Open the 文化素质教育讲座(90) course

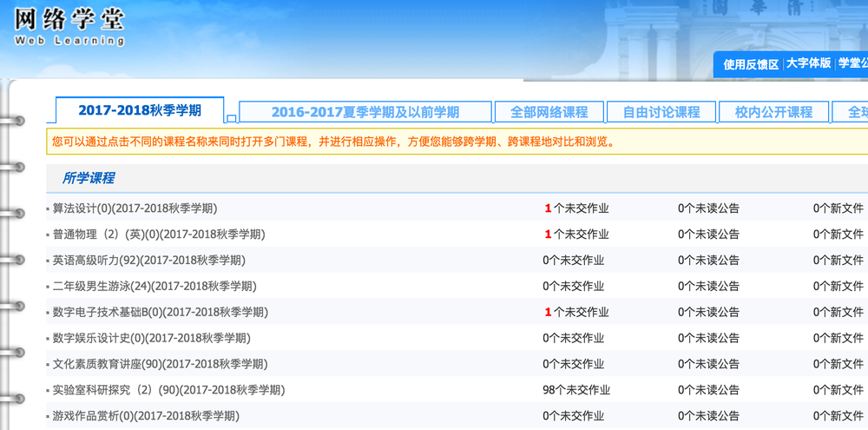pos(160,364)
